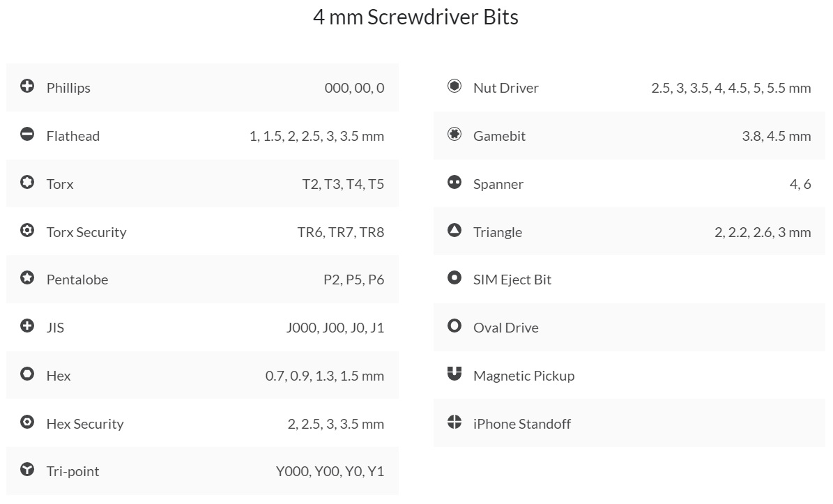Click the Phillips bit icon
833x504 pixels.
[27, 86]
